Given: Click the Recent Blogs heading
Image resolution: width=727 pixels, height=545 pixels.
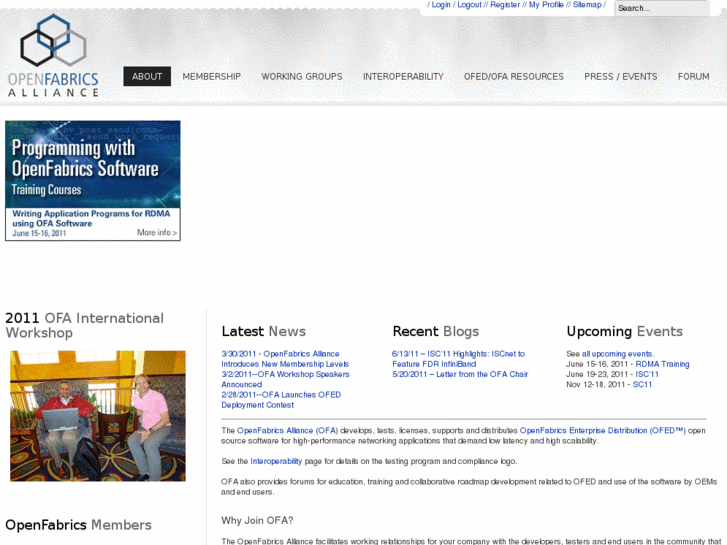Looking at the screenshot, I should coord(435,331).
